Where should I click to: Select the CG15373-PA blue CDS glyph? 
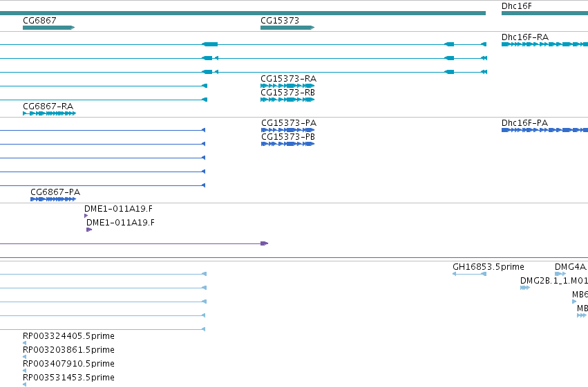287,130
